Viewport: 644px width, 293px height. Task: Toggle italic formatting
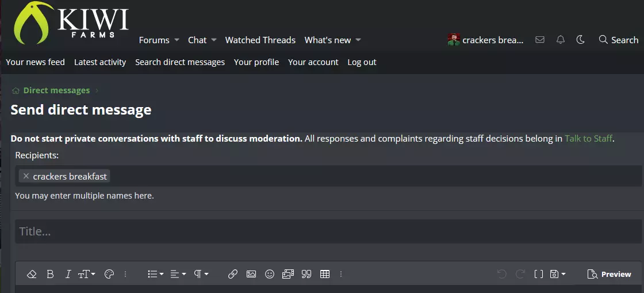68,274
